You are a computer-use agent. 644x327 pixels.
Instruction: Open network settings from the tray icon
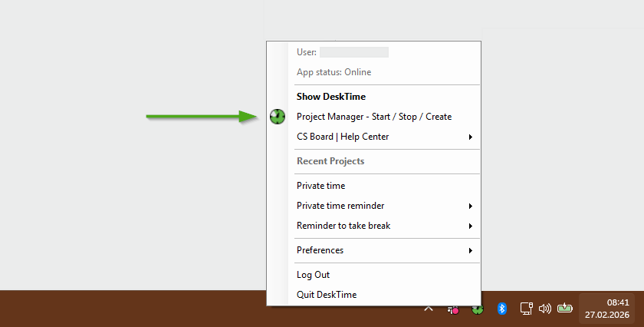point(526,309)
